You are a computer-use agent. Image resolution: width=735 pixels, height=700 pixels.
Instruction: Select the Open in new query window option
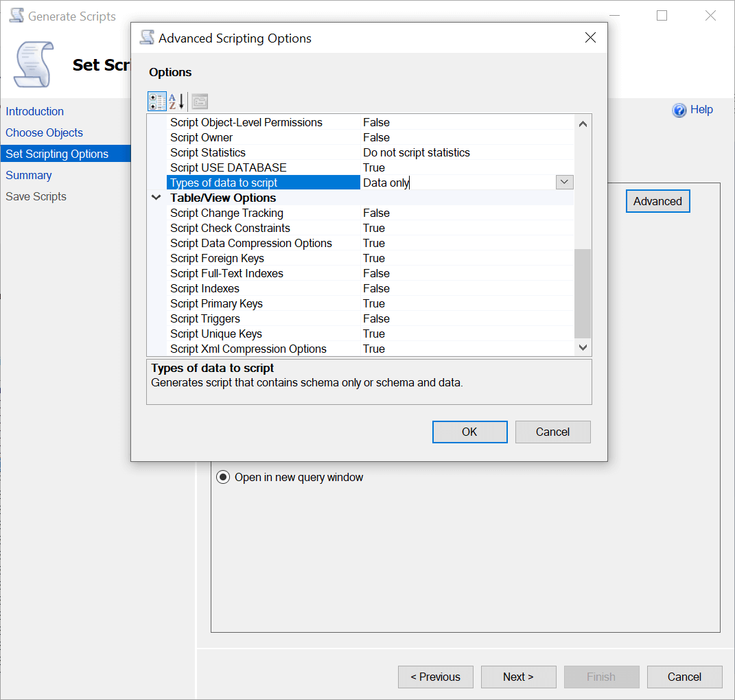(x=222, y=477)
